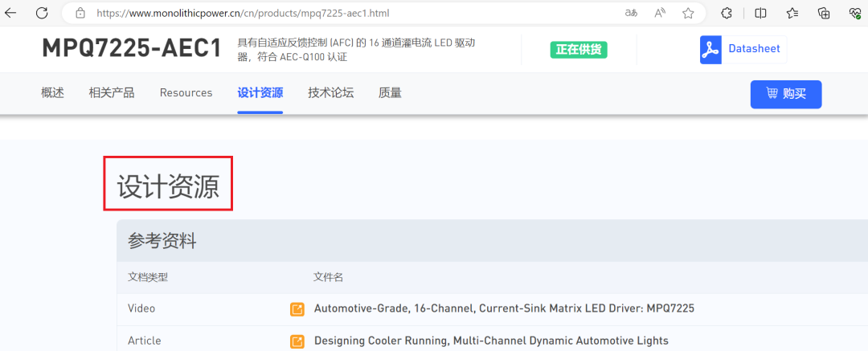Turn on Read aloud for page
This screenshot has width=868, height=351.
pos(660,14)
